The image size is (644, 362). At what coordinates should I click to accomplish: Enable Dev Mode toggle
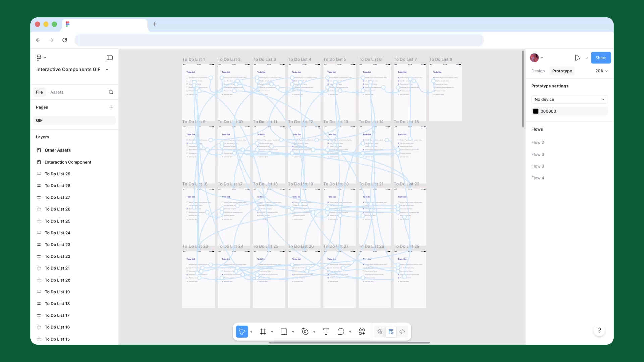402,331
